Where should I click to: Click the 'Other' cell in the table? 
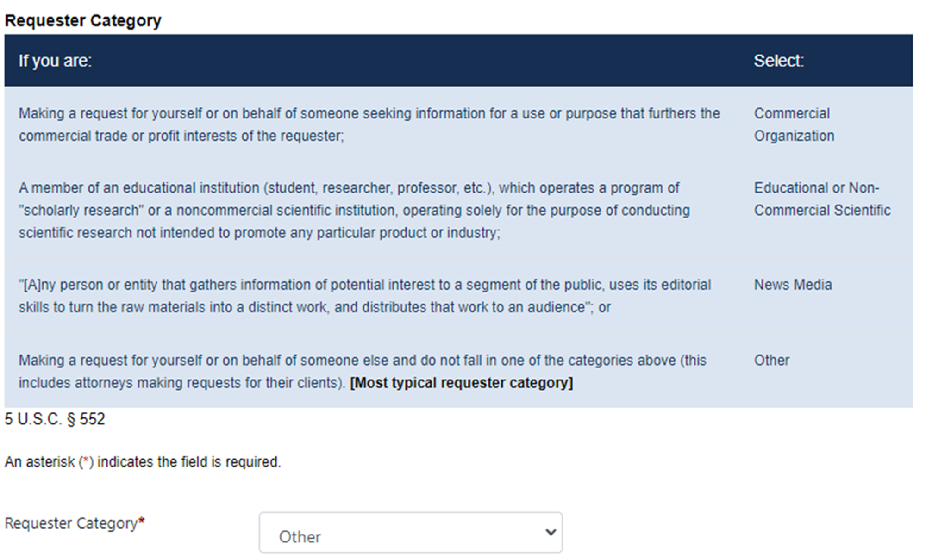pyautogui.click(x=771, y=361)
